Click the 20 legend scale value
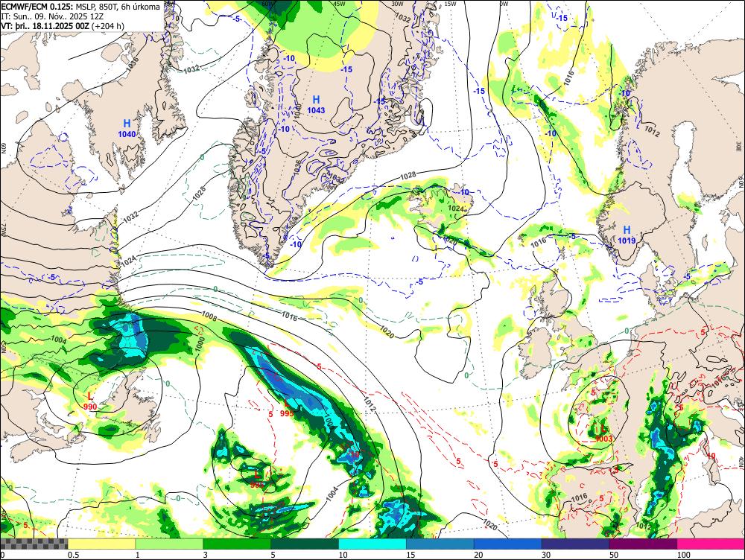Image resolution: width=745 pixels, height=560 pixels. [x=478, y=555]
